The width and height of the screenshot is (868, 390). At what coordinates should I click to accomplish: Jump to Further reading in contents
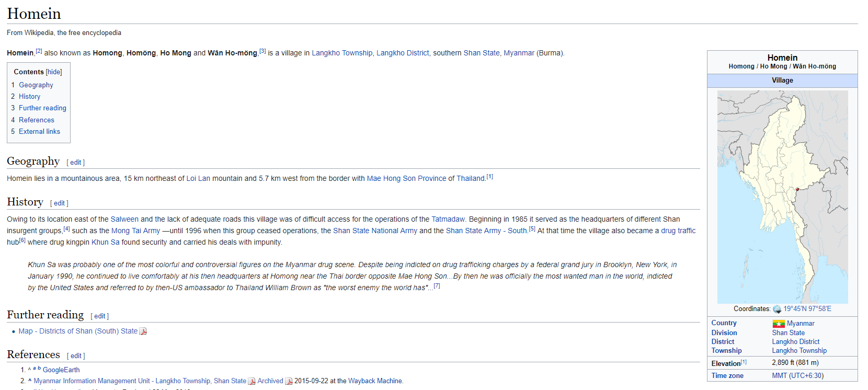42,108
